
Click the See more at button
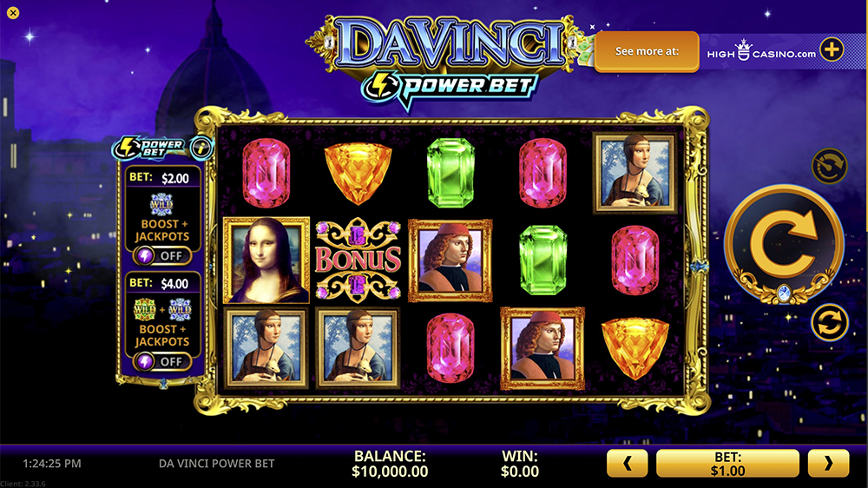coord(647,51)
